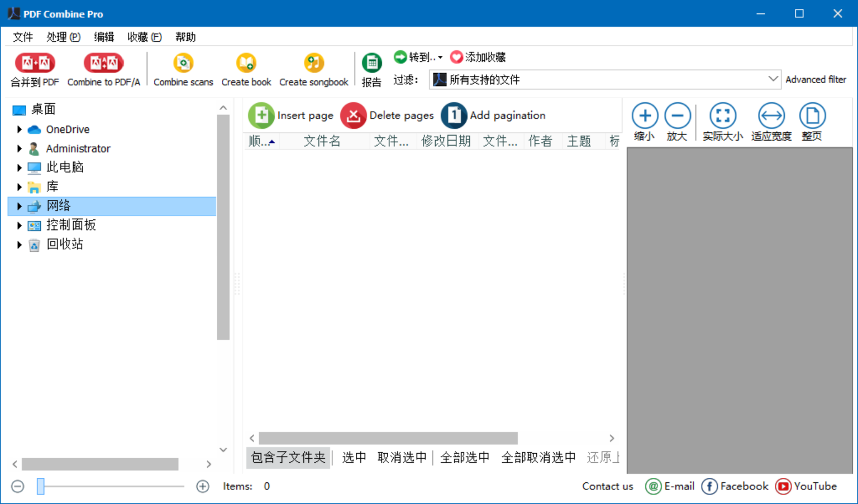Expand the OneDrive tree node
The height and width of the screenshot is (504, 858).
pos(20,129)
